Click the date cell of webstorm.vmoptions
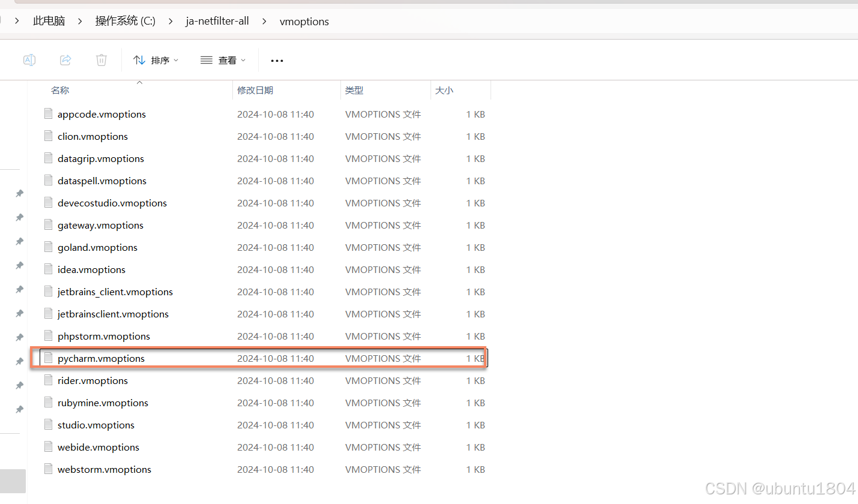This screenshot has width=858, height=504. click(276, 469)
